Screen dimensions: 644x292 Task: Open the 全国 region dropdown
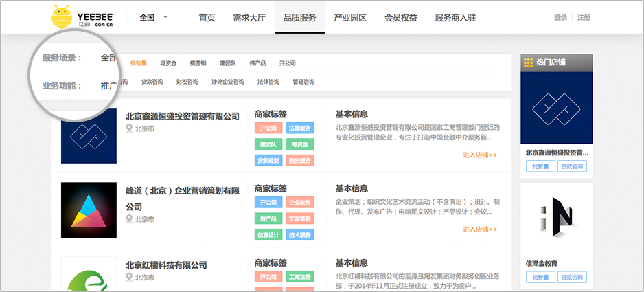tap(154, 18)
